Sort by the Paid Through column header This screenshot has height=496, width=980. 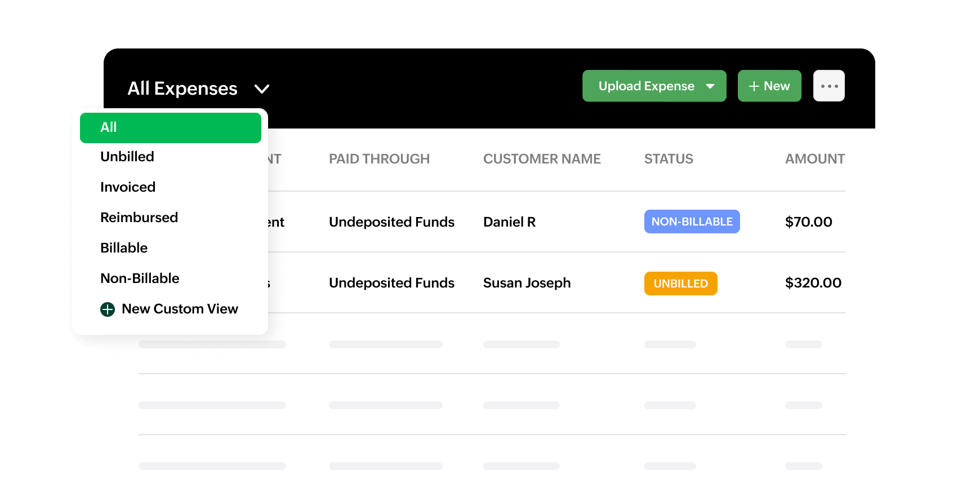pos(379,159)
